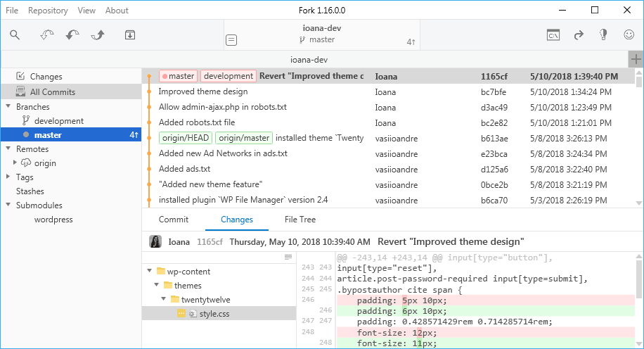Collapse the twentytwelve folder

(164, 299)
